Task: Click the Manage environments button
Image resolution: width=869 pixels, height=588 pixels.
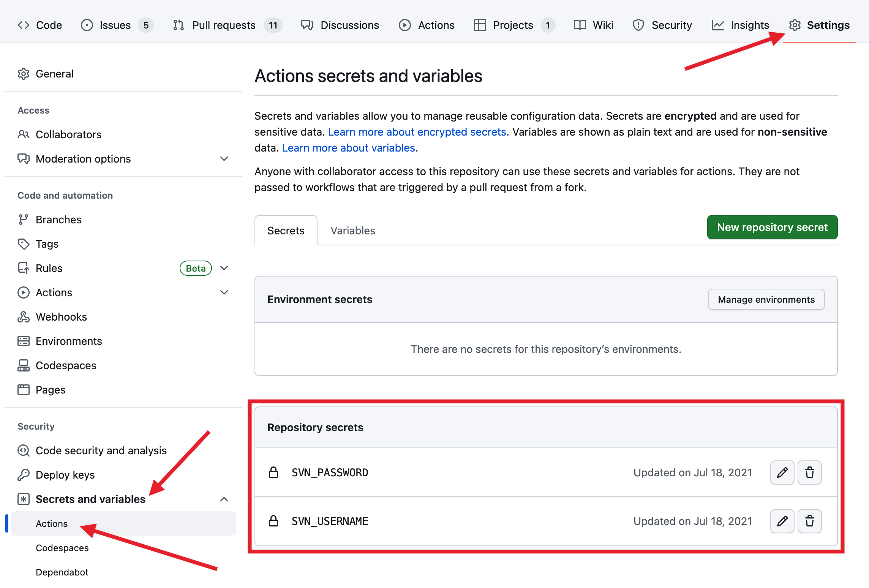Action: (x=766, y=299)
